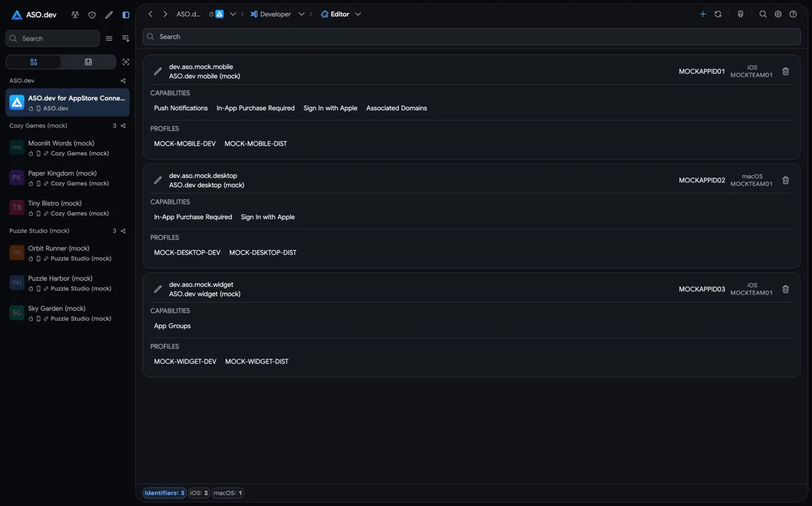Open the help question mark icon
This screenshot has width=812, height=506.
(x=793, y=14)
